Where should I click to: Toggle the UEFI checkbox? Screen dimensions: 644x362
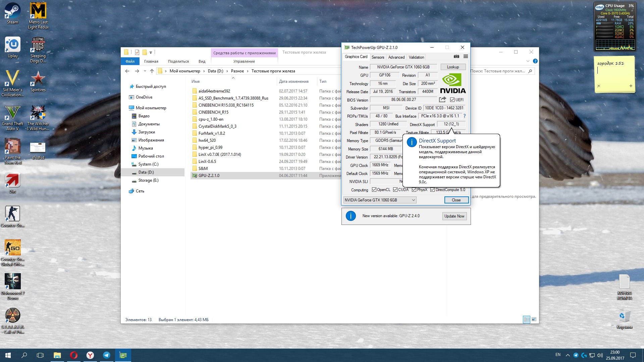452,100
